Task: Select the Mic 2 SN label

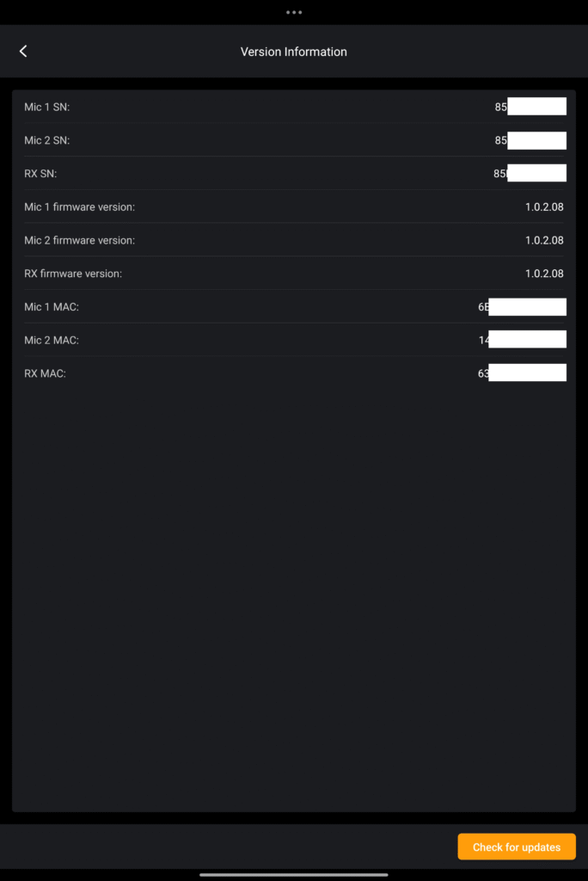Action: (x=46, y=140)
